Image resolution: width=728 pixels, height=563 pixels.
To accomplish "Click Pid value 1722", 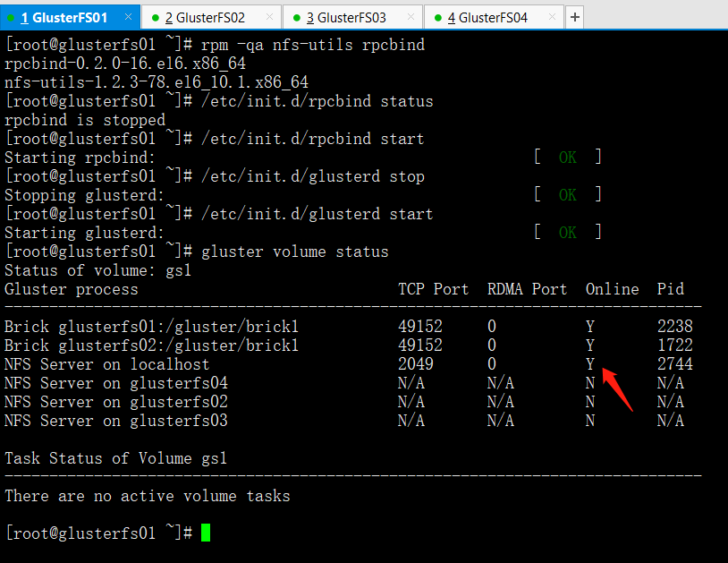I will 675,345.
